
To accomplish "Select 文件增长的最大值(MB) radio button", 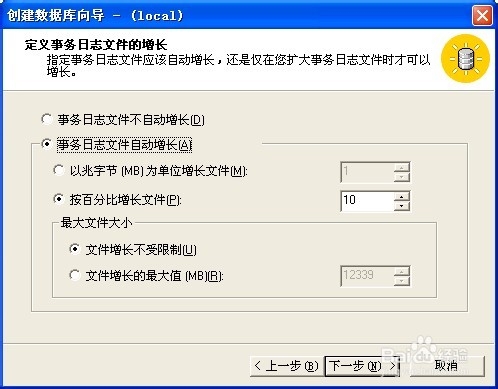I will tap(75, 275).
